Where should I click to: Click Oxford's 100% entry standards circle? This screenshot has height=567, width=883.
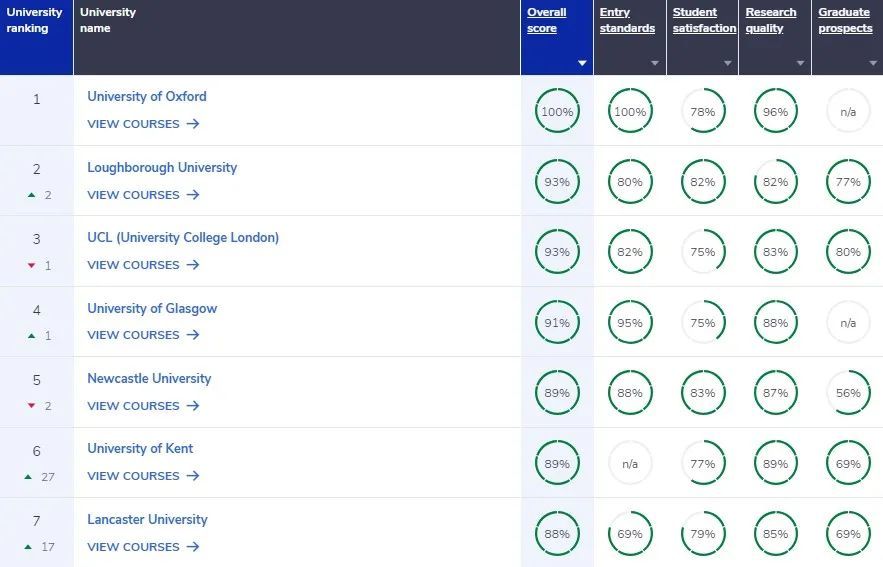pyautogui.click(x=630, y=111)
